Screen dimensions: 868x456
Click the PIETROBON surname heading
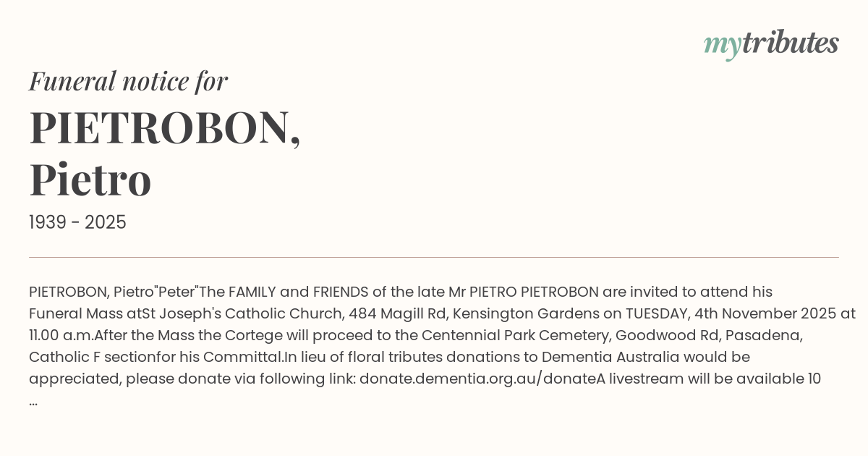tap(165, 127)
